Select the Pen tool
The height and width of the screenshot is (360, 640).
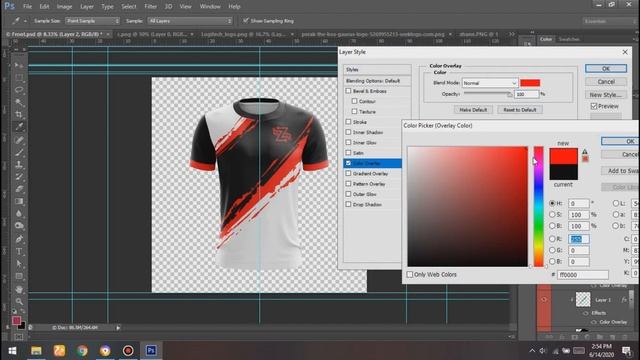click(x=19, y=239)
